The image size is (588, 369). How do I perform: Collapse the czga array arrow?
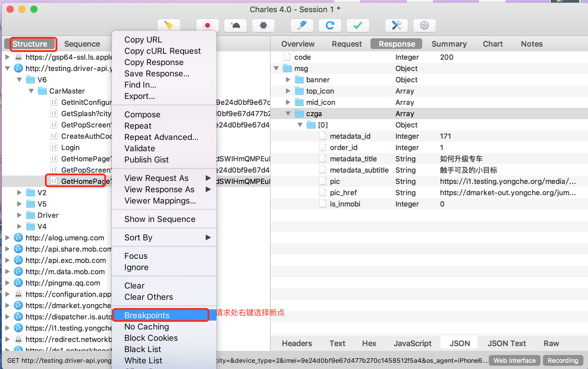coord(288,113)
